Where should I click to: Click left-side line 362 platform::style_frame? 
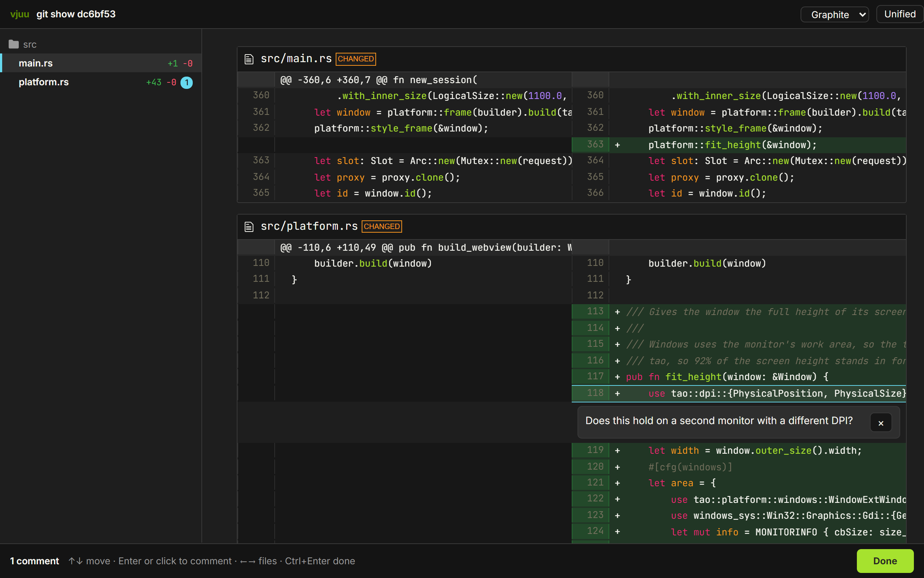click(405, 129)
